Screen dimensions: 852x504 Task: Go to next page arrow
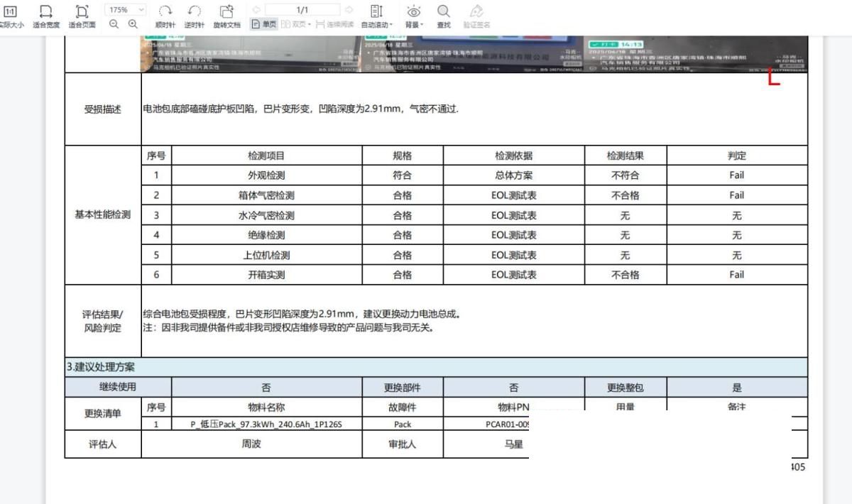pos(349,10)
